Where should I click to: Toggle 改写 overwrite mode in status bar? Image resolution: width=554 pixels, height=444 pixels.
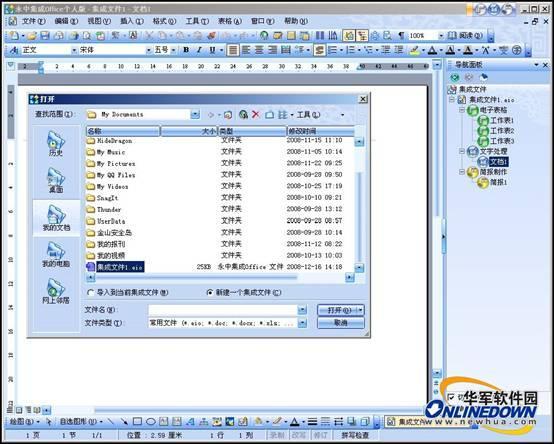point(299,435)
